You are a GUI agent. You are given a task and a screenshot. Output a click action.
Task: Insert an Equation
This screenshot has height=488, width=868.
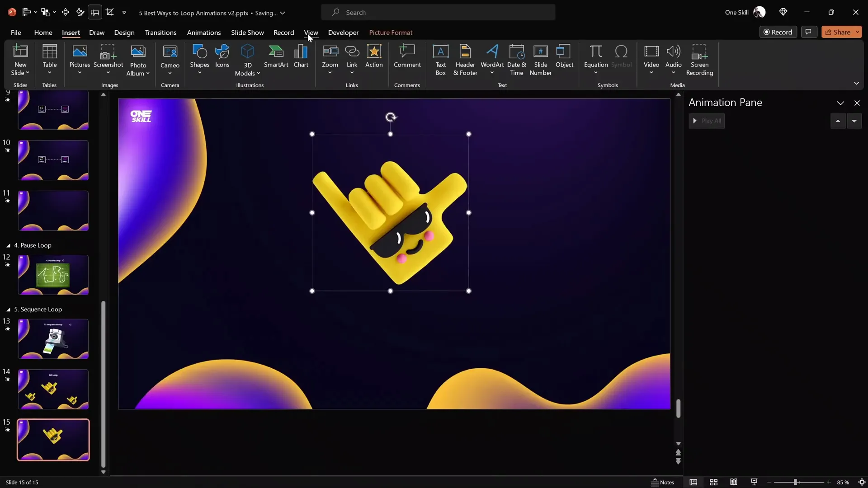pyautogui.click(x=595, y=59)
